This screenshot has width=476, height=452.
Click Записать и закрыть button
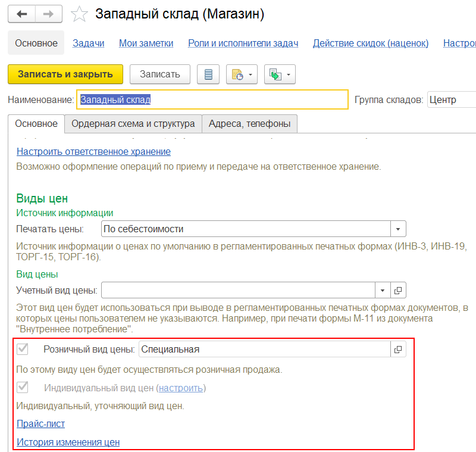pyautogui.click(x=65, y=74)
